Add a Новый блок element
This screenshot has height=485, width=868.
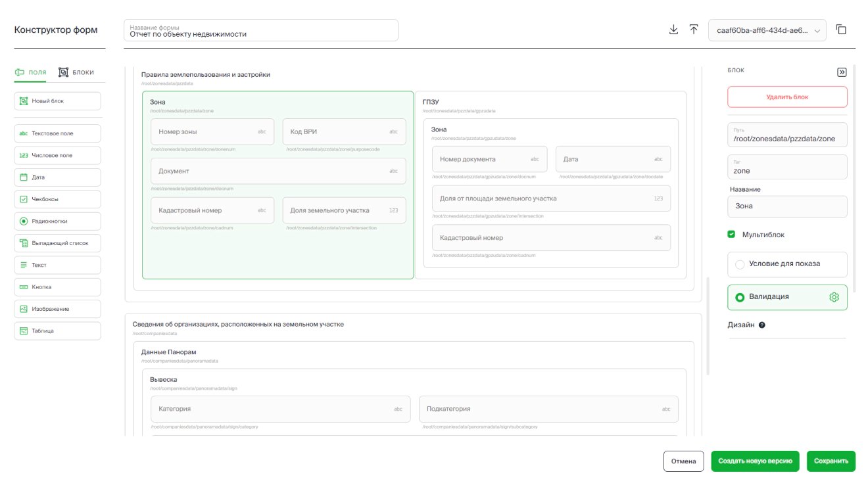pos(57,101)
